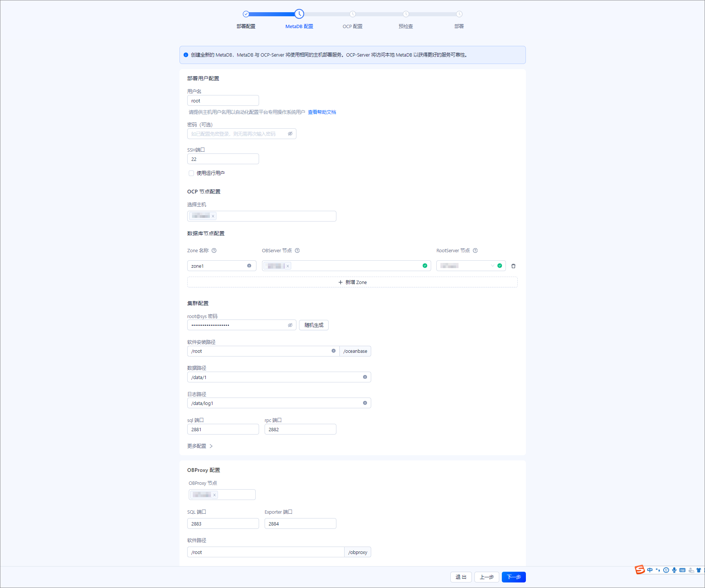The image size is (705, 588).
Task: Proceed with the 下一步 button
Action: pos(514,577)
